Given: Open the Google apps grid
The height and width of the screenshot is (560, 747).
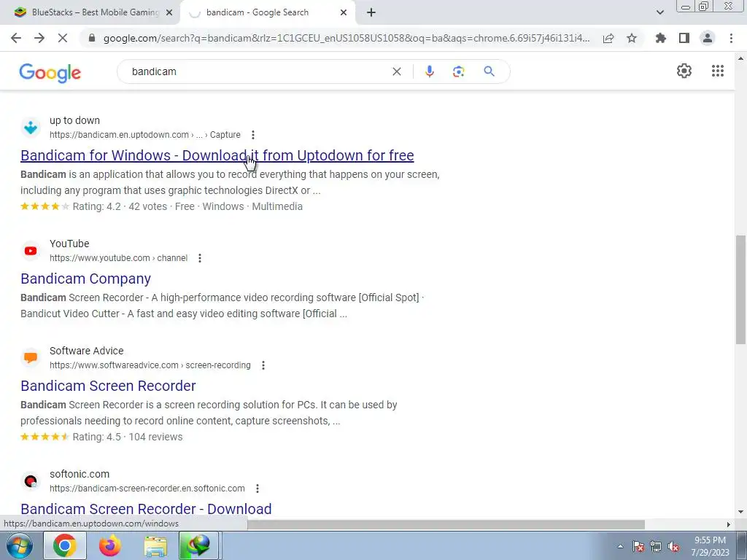Looking at the screenshot, I should 718,71.
